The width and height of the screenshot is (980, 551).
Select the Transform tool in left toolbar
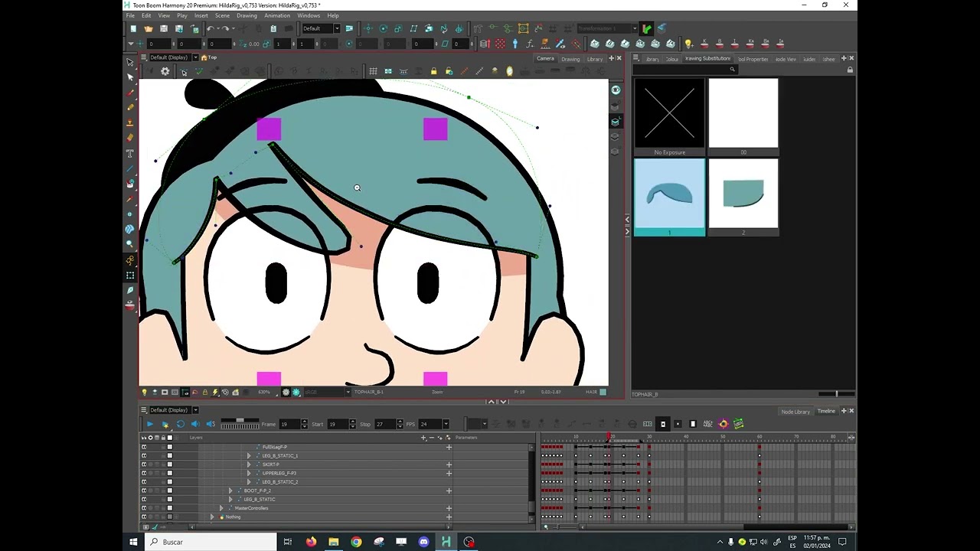click(130, 62)
